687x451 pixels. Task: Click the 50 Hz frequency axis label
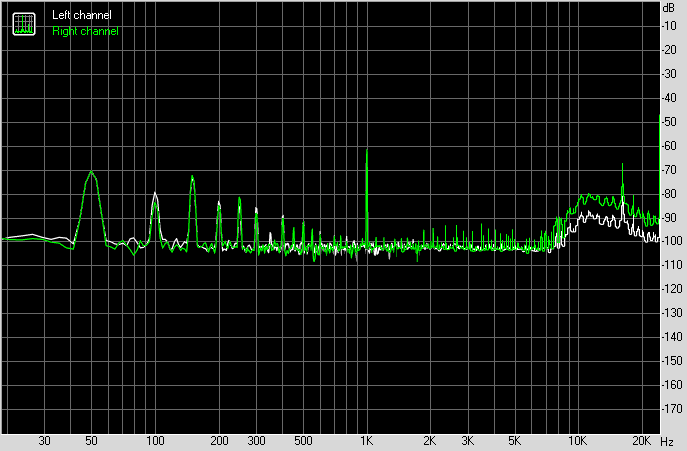pyautogui.click(x=91, y=441)
